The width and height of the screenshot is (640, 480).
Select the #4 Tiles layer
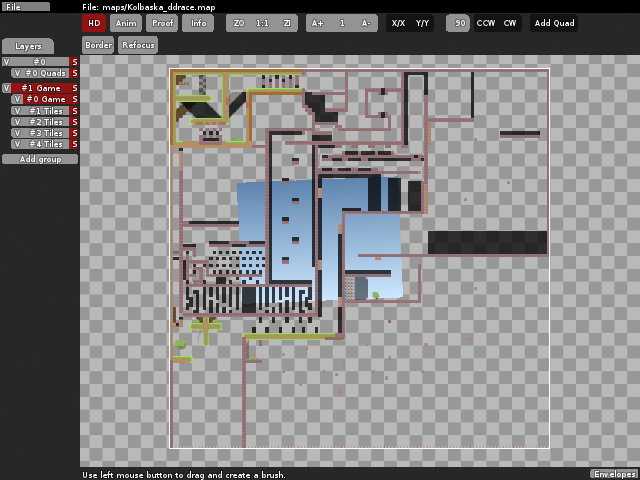tap(45, 144)
